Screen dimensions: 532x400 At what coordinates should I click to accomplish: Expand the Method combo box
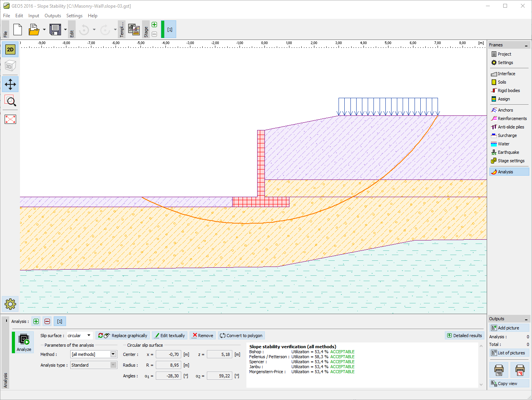[x=113, y=354]
